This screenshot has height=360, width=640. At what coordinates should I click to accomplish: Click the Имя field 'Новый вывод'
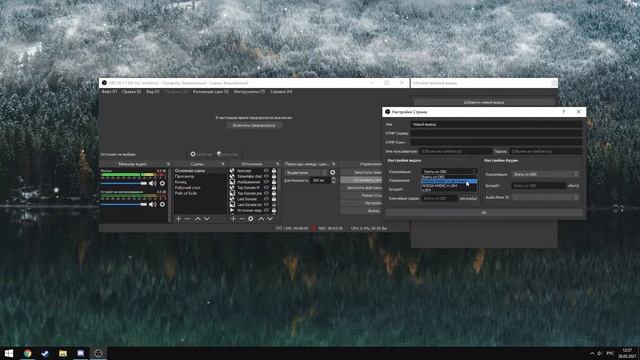[496, 124]
